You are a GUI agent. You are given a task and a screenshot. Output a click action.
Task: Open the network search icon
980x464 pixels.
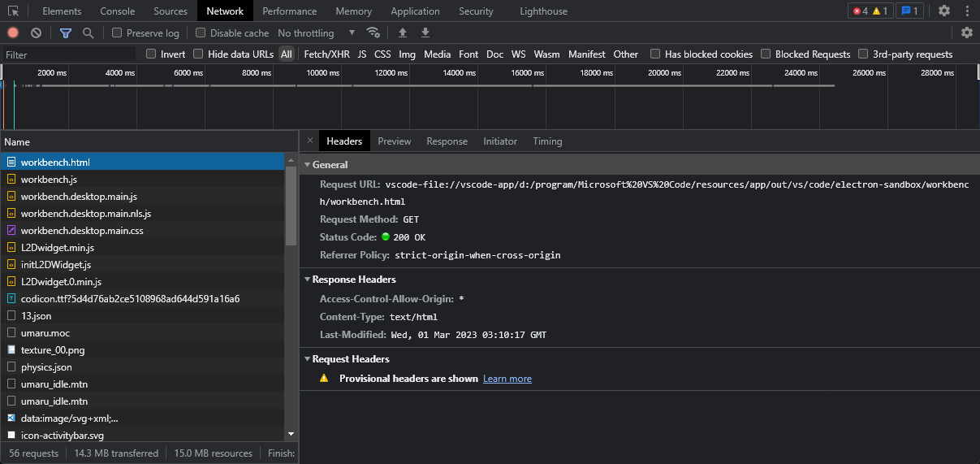coord(88,33)
